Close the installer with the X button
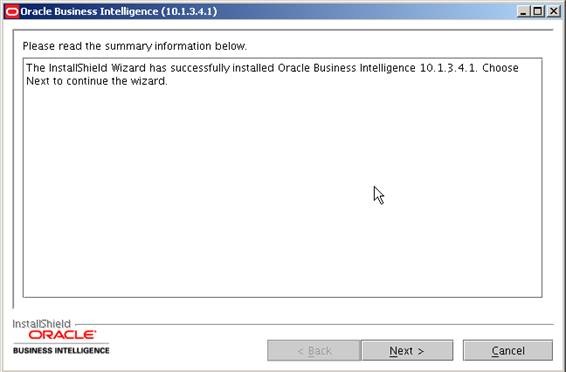Image resolution: width=566 pixels, height=372 pixels. [x=553, y=12]
